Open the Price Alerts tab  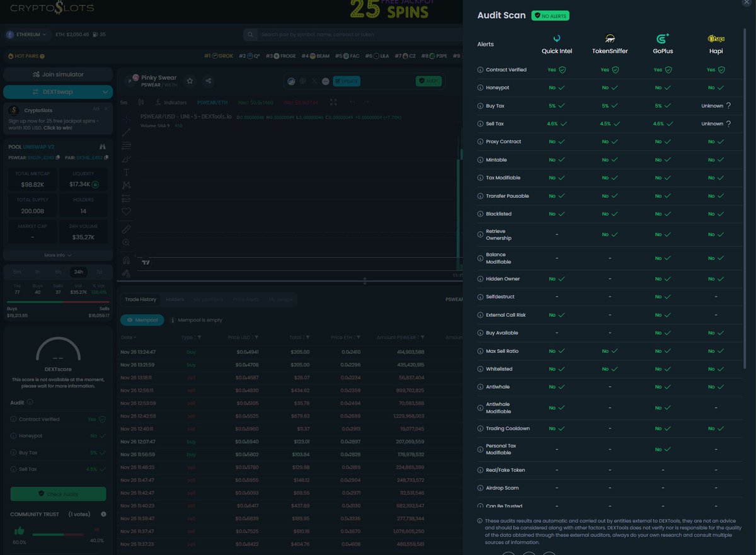point(246,299)
